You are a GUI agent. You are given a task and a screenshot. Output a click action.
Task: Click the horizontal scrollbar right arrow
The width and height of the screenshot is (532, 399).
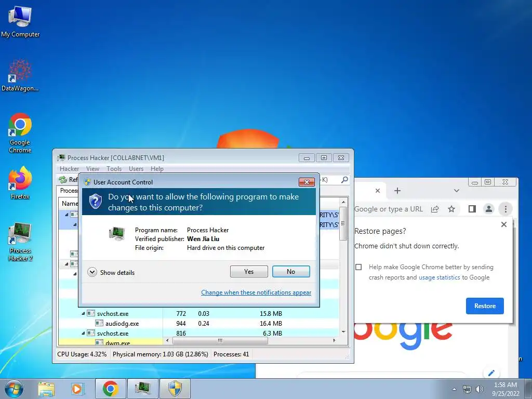[x=334, y=340]
